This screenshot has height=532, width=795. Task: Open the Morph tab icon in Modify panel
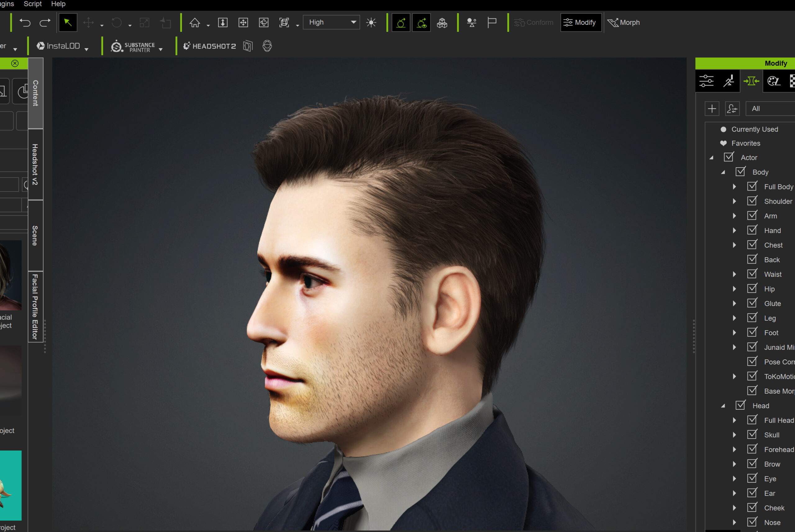pos(751,81)
